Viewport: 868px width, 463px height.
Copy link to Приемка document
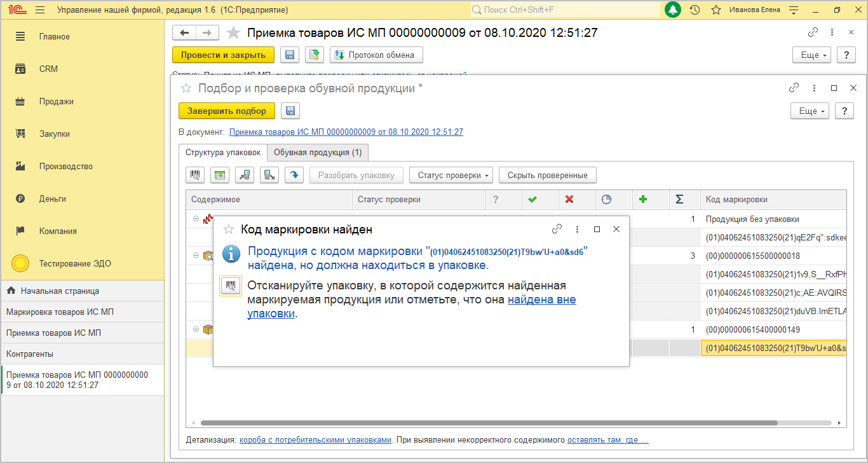point(813,32)
